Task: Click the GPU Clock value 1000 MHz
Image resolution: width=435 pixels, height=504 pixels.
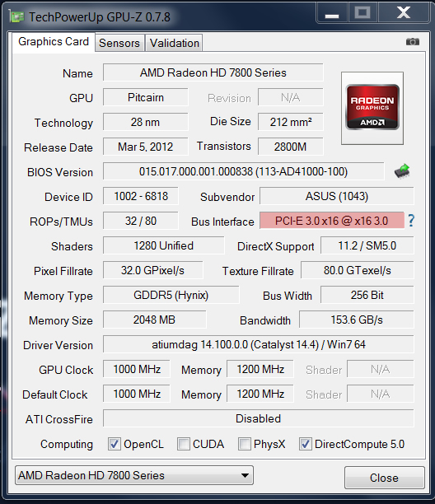Action: (x=137, y=369)
